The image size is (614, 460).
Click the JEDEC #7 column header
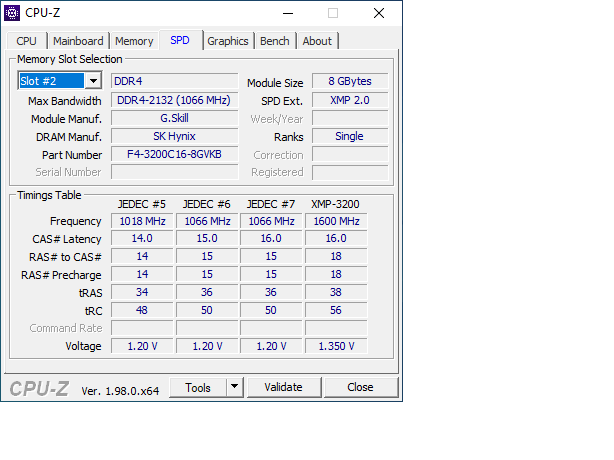tap(271, 204)
